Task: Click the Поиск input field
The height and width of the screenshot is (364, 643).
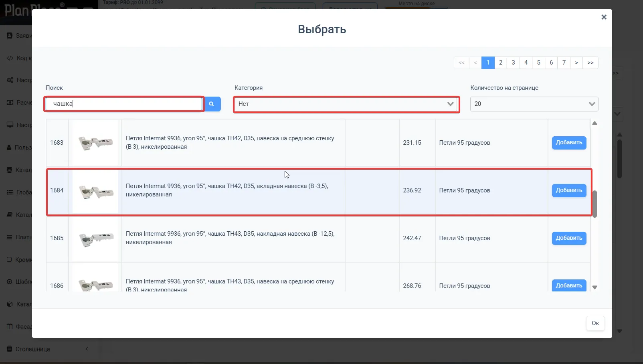Action: 124,104
